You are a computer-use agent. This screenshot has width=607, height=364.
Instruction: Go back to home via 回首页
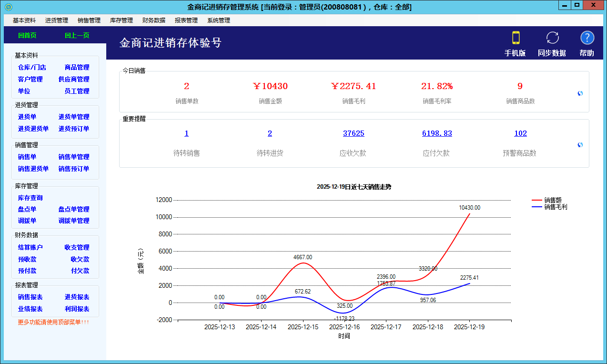click(27, 35)
